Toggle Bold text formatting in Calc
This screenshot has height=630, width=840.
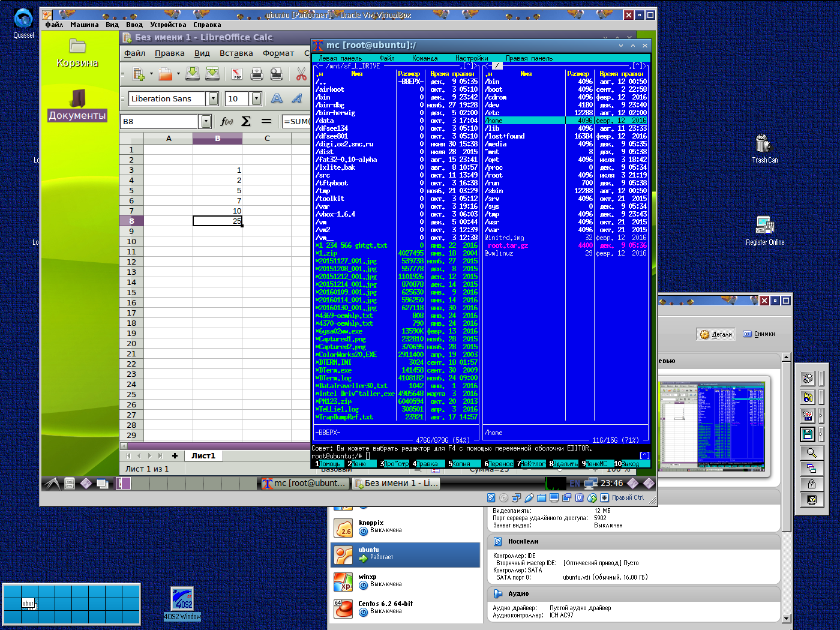click(277, 98)
